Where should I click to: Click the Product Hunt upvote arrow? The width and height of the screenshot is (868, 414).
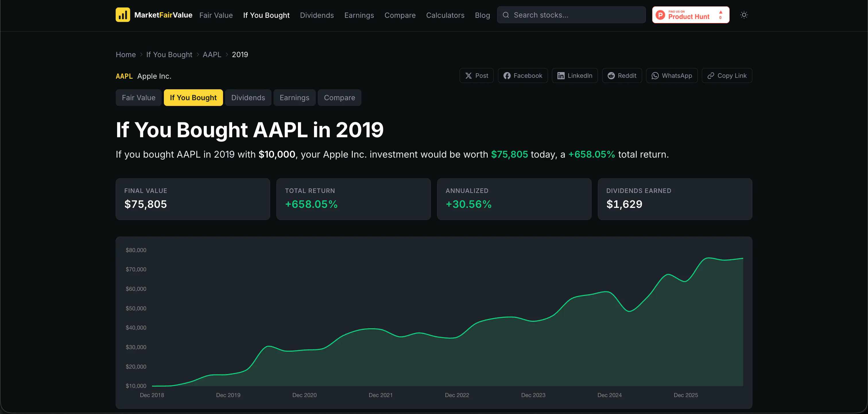pos(720,12)
